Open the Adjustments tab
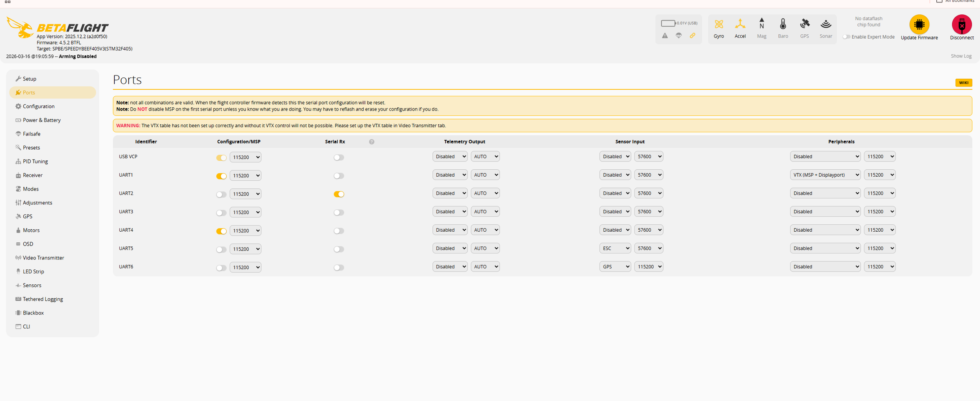 pyautogui.click(x=37, y=203)
